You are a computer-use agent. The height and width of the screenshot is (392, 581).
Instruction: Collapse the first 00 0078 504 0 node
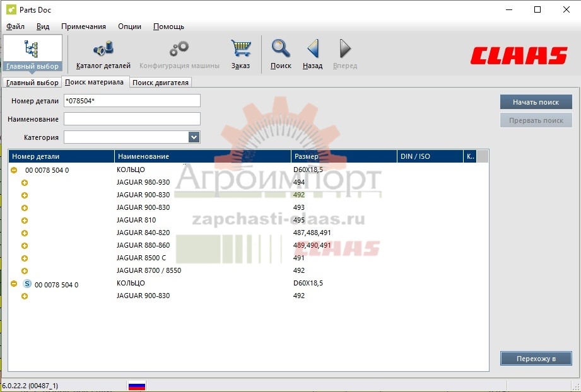coord(14,170)
